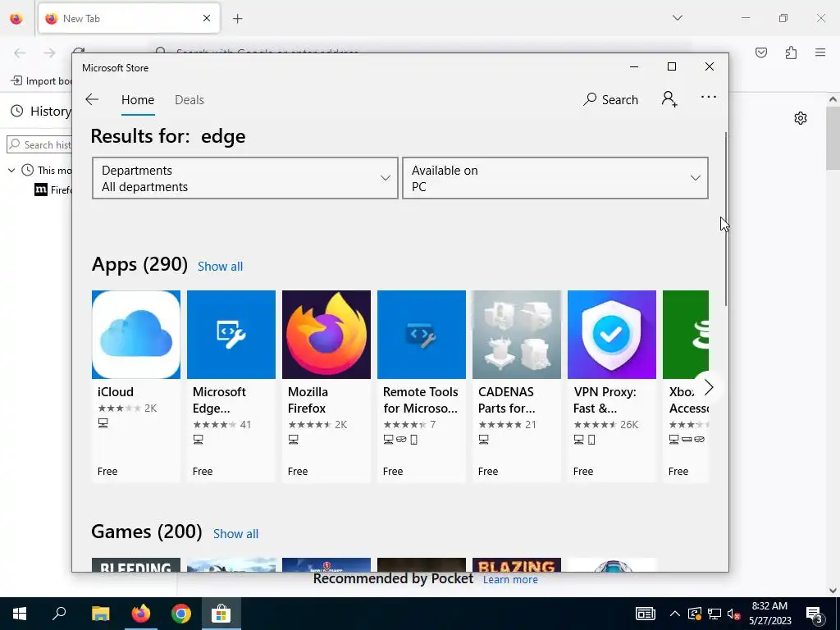Click the iCloud app name
This screenshot has height=630, width=840.
115,392
